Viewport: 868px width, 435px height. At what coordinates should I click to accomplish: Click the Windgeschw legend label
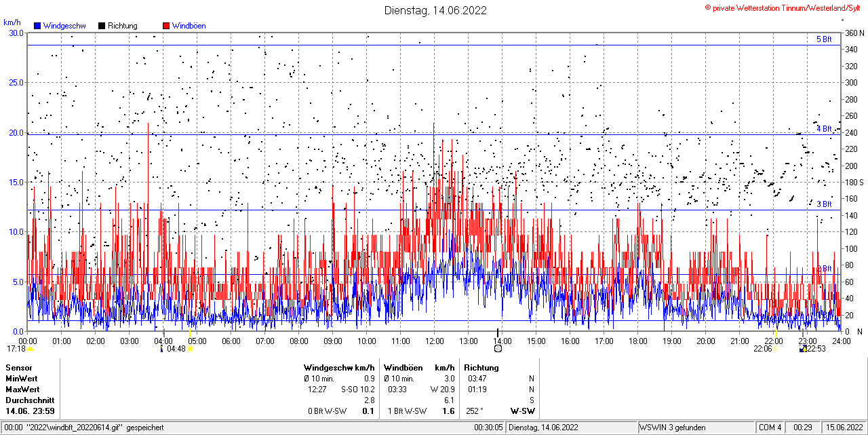point(64,26)
